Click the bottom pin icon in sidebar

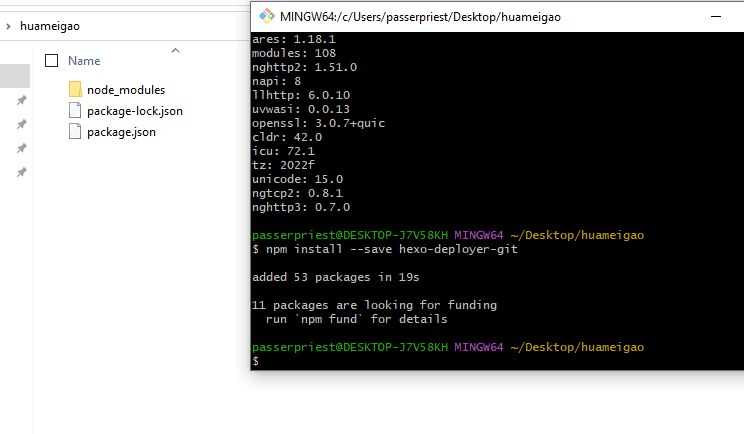(x=21, y=172)
